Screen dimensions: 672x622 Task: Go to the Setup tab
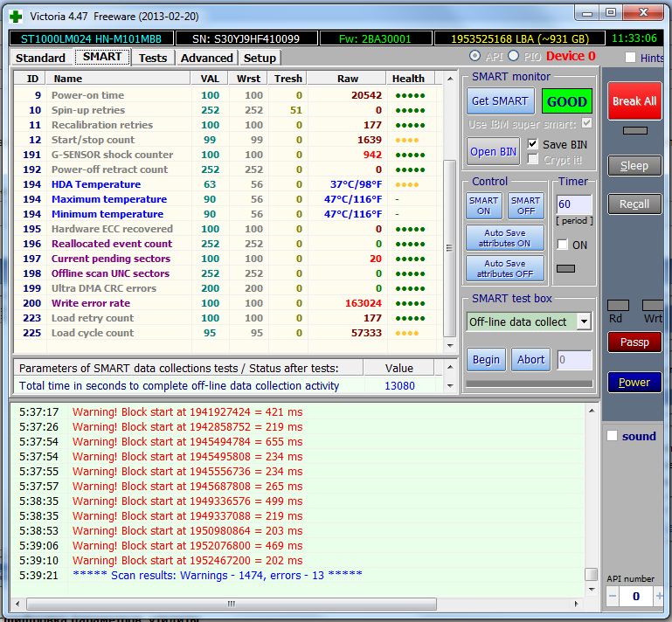260,58
